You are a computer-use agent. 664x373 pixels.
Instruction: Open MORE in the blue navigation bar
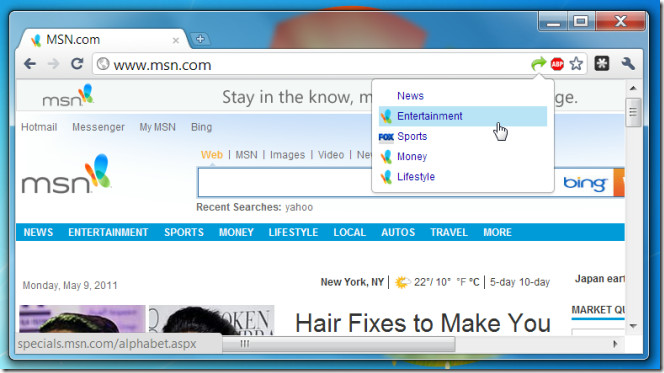[497, 232]
